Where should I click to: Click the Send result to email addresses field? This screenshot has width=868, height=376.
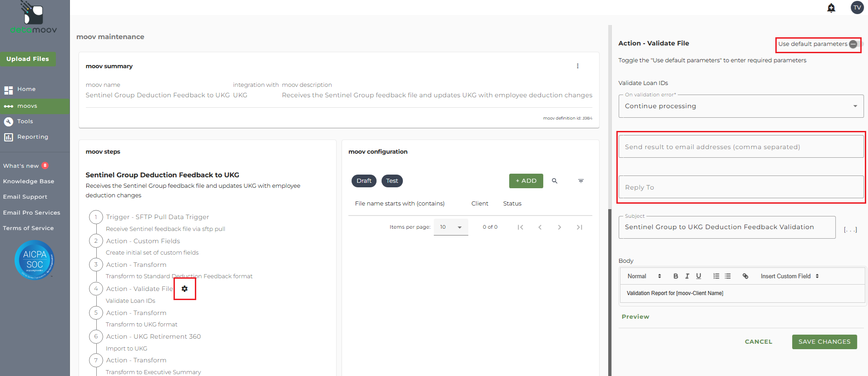tap(741, 146)
